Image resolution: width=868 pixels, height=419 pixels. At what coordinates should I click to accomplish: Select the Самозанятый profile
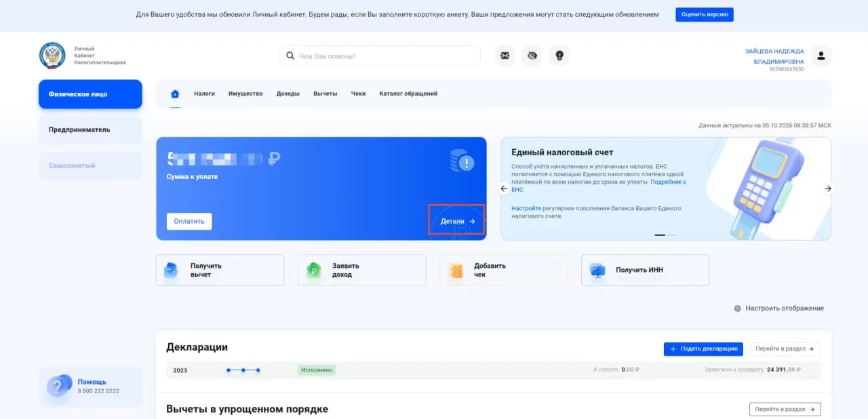click(90, 165)
